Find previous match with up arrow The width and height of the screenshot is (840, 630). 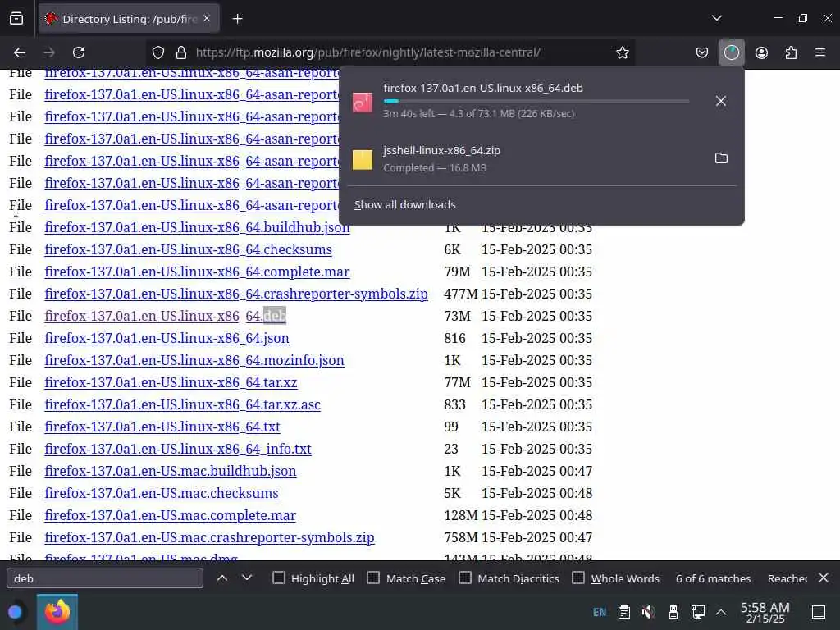tap(221, 578)
